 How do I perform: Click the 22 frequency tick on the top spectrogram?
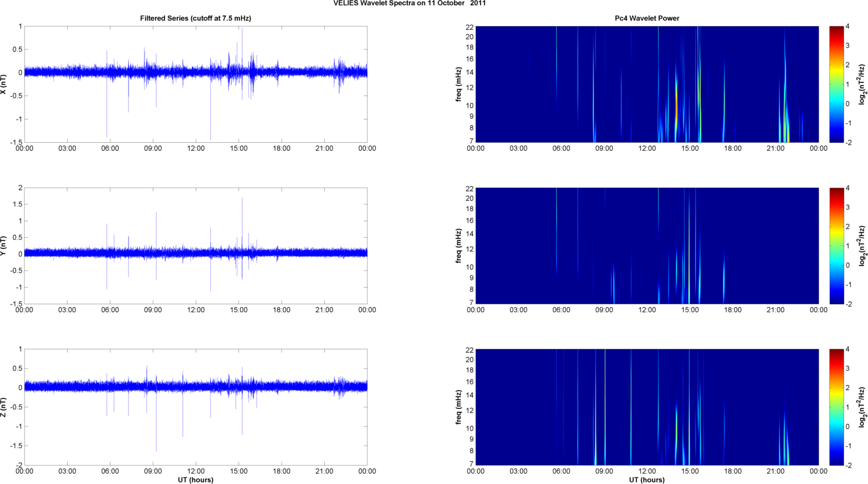(470, 27)
